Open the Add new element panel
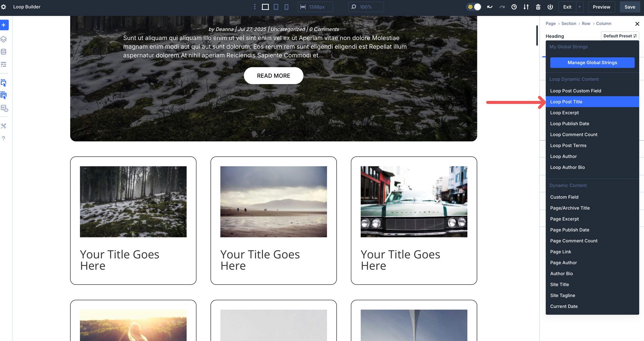This screenshot has width=644, height=341. pyautogui.click(x=4, y=25)
